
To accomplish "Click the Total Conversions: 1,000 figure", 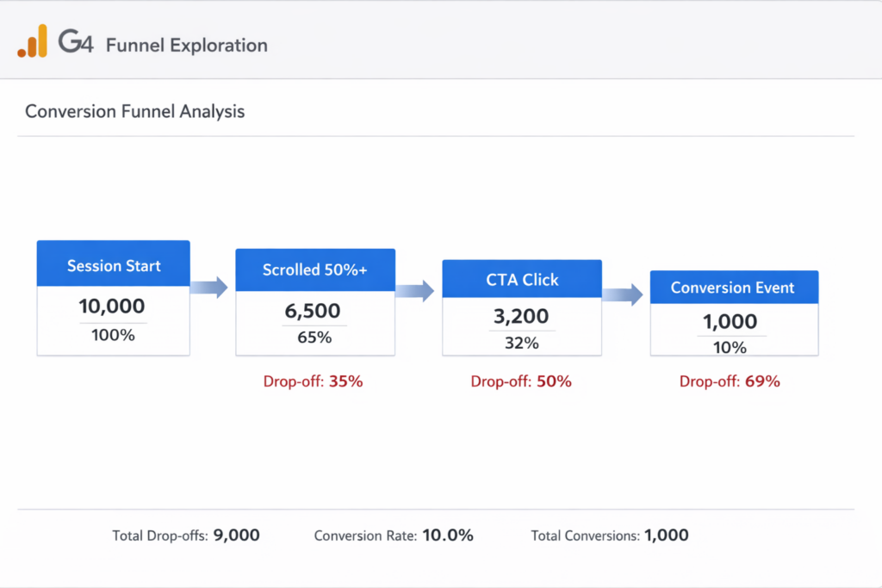I will tap(609, 535).
